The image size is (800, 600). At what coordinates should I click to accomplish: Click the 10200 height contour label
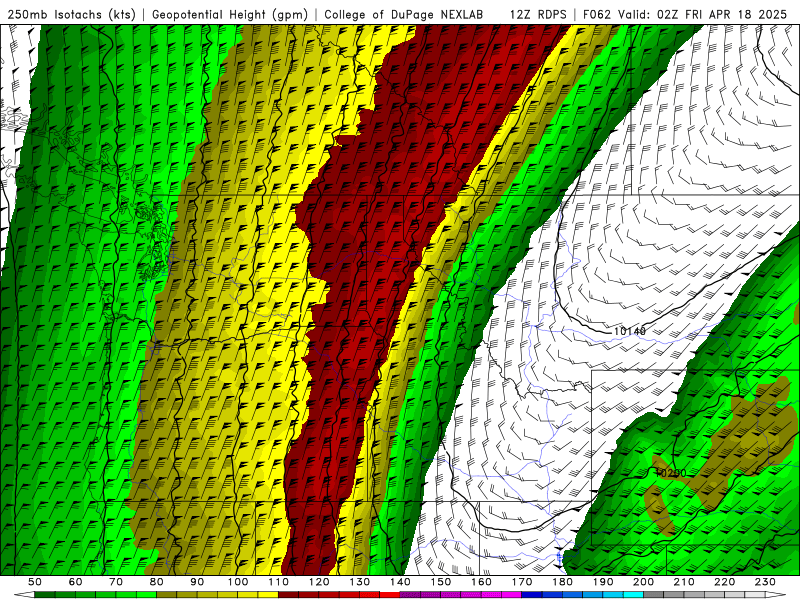point(671,473)
